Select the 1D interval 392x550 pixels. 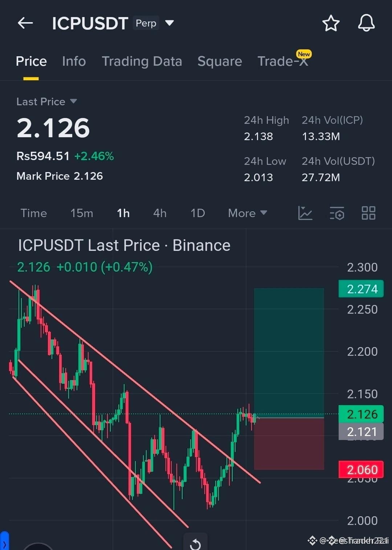(198, 213)
